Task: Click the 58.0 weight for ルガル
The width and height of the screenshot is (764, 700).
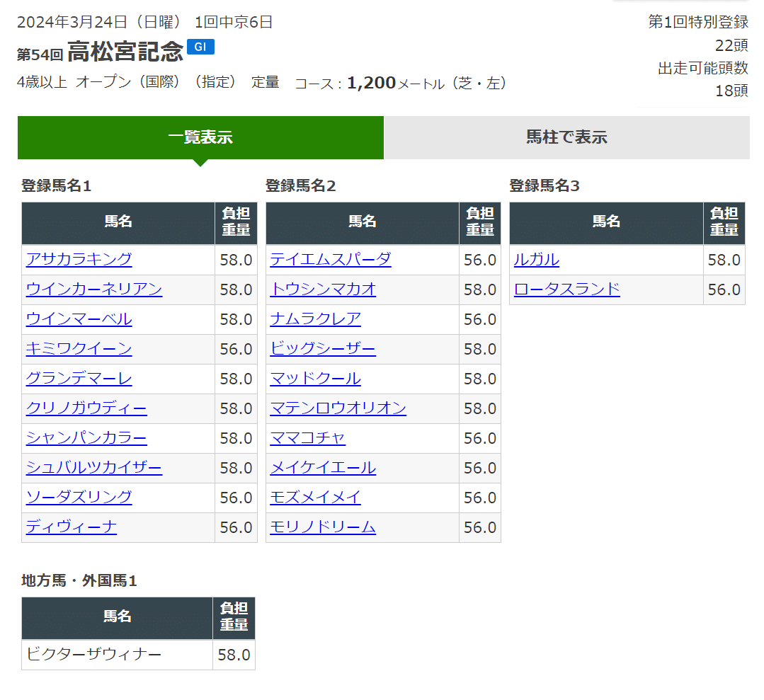Action: point(724,260)
